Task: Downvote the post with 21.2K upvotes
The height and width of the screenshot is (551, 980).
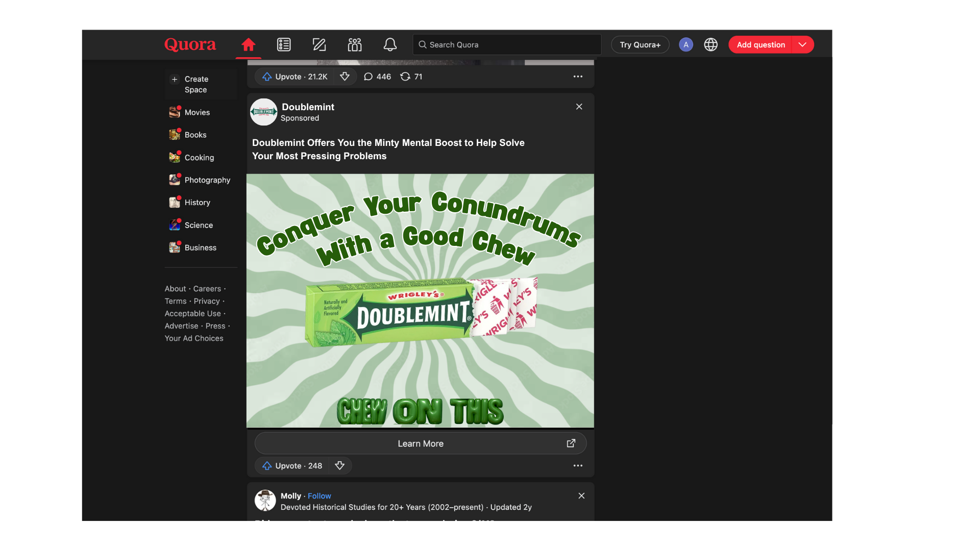Action: [345, 77]
